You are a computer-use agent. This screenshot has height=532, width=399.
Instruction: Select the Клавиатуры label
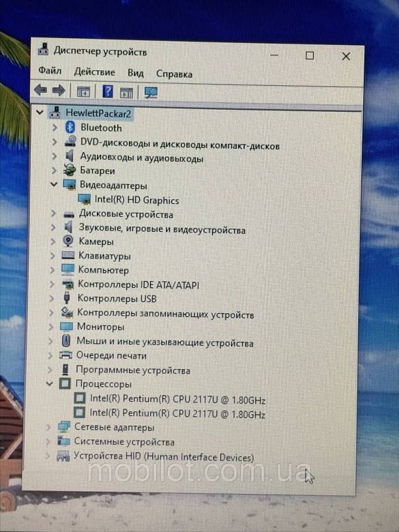pyautogui.click(x=104, y=256)
